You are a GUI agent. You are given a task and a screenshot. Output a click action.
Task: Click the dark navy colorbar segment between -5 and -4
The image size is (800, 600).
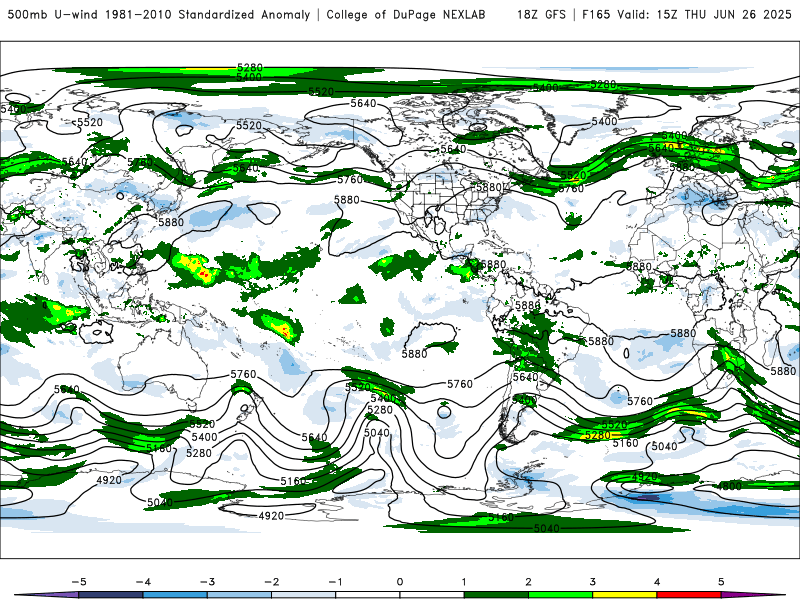click(111, 595)
